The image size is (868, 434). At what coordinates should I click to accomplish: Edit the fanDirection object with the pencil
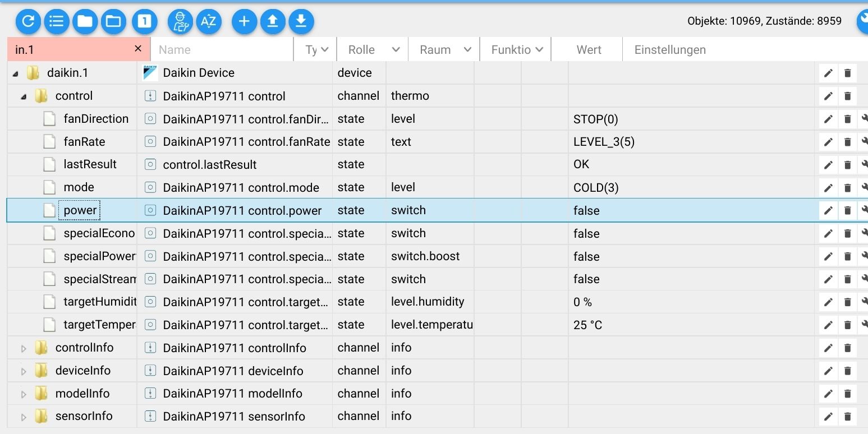tap(828, 119)
